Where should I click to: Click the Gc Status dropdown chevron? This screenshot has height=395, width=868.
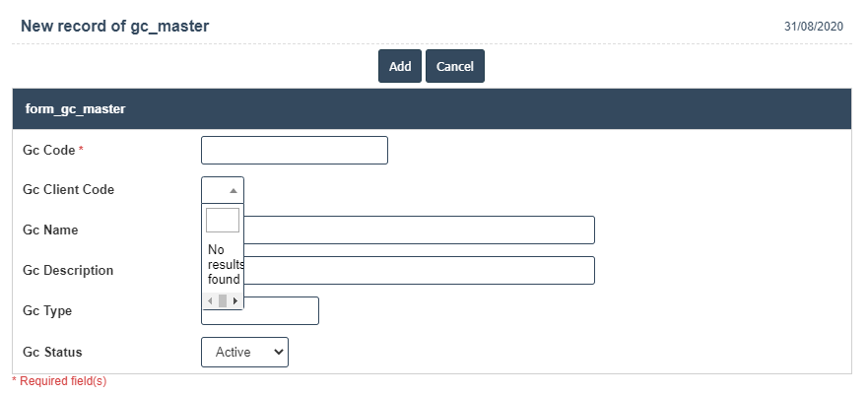point(277,352)
